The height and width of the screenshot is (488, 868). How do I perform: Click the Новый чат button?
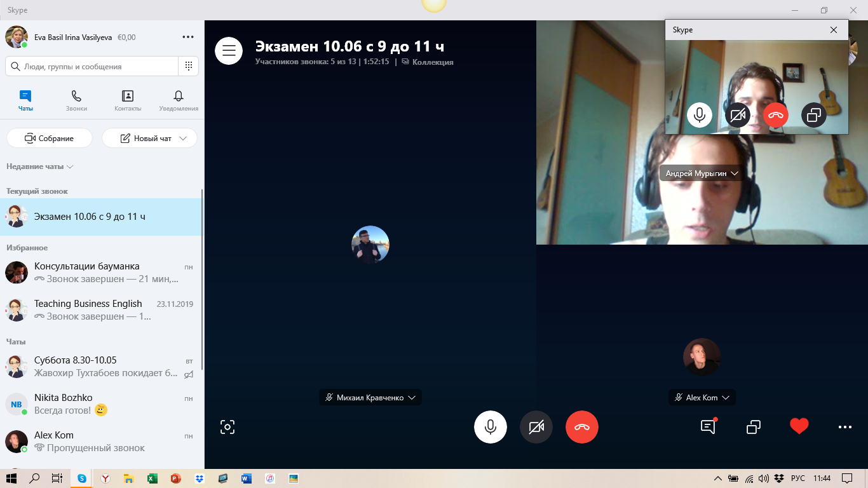(x=149, y=138)
